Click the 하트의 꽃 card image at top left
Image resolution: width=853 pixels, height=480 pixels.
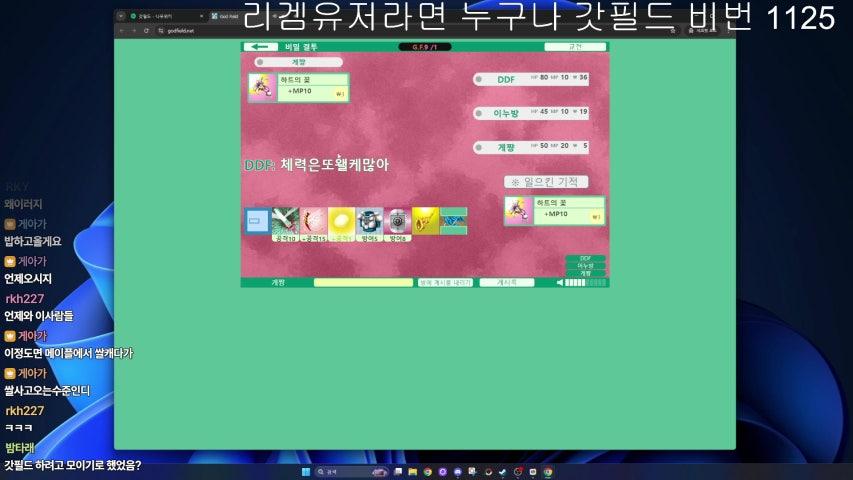(262, 88)
